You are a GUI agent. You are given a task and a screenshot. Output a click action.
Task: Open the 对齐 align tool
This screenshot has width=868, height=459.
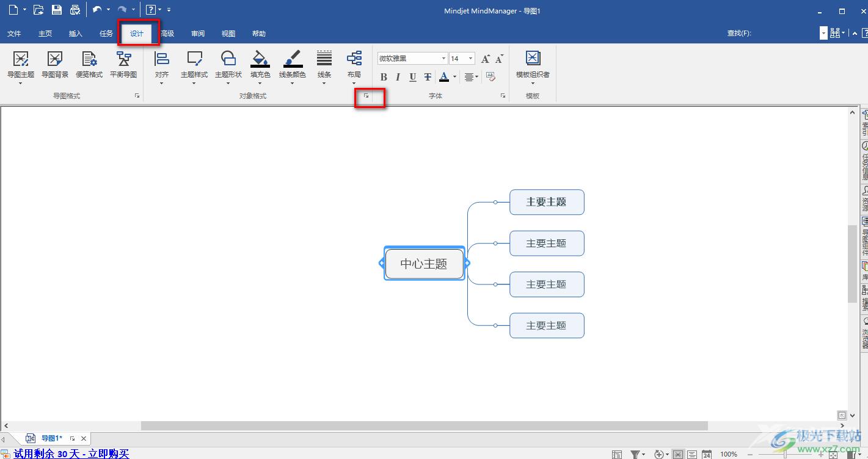tap(162, 67)
